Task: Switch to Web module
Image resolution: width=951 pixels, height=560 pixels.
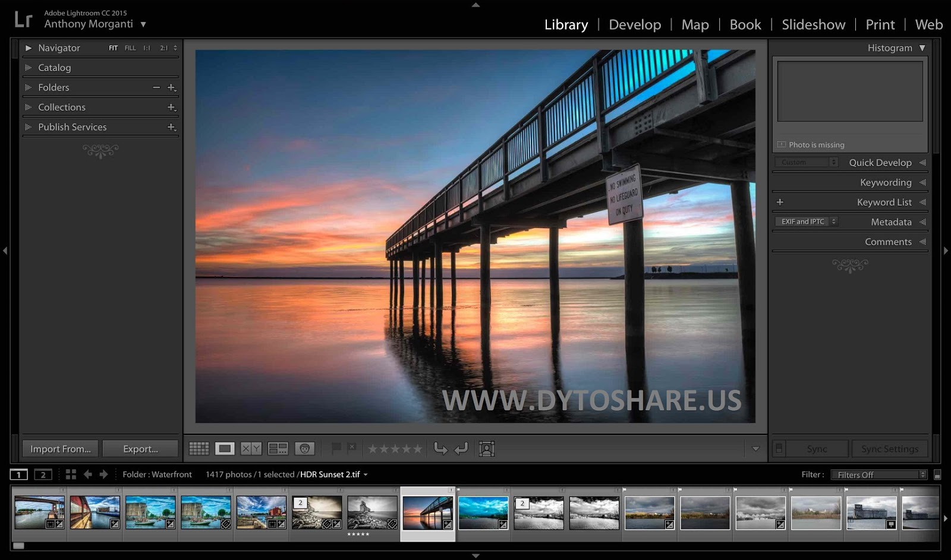Action: [928, 24]
